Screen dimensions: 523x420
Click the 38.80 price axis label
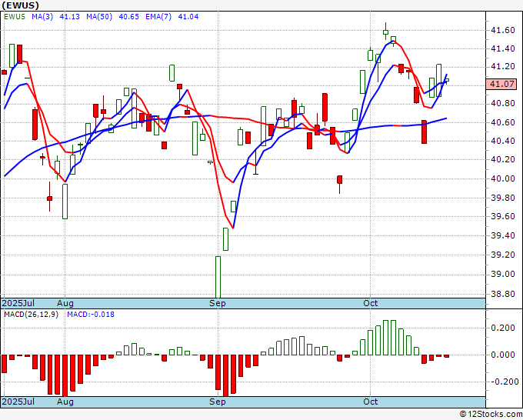[x=503, y=294]
